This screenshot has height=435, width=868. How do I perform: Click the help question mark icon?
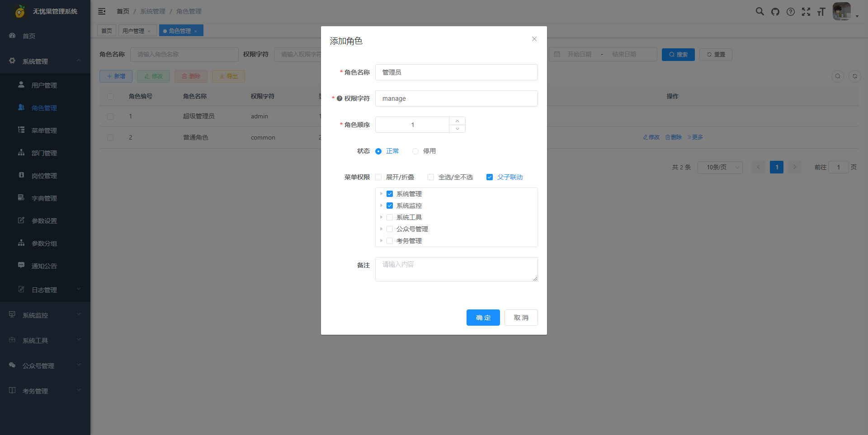click(790, 12)
